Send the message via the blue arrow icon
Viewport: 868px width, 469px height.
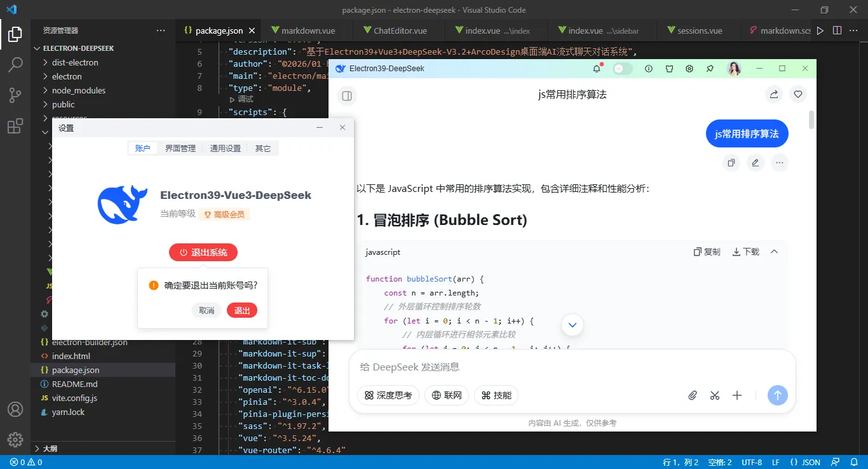tap(777, 395)
